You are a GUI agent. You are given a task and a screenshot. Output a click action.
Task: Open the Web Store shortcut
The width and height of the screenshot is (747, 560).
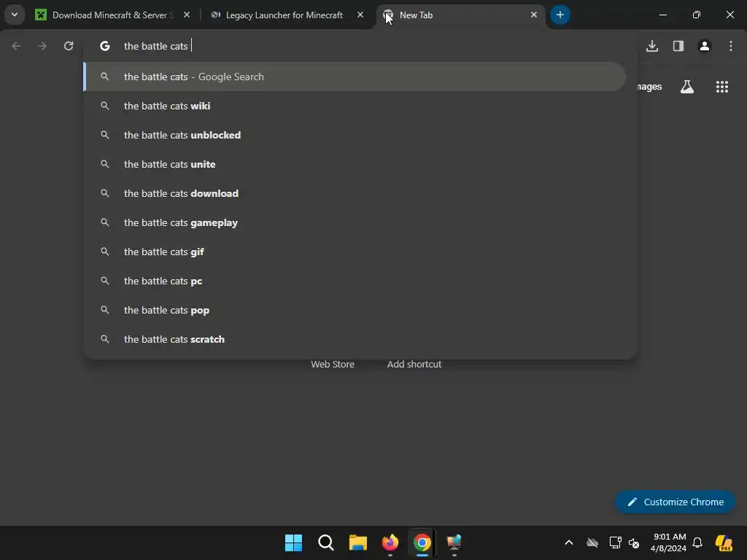333,364
